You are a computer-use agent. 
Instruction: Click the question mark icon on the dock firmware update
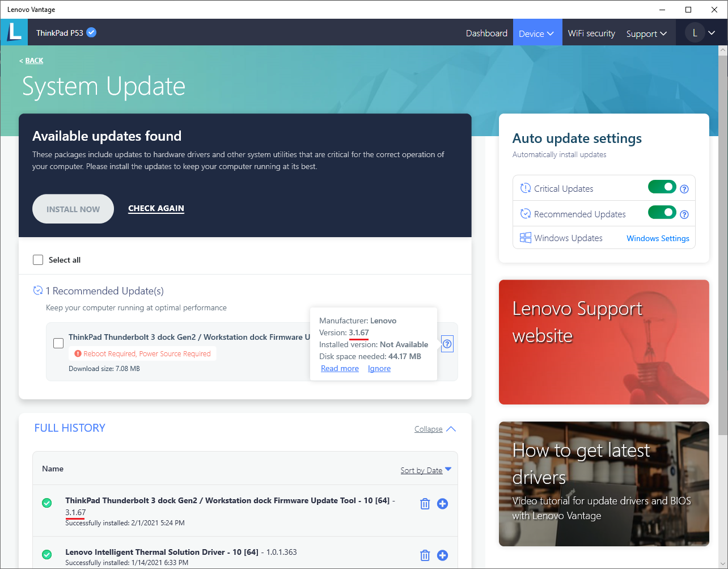[x=447, y=344]
